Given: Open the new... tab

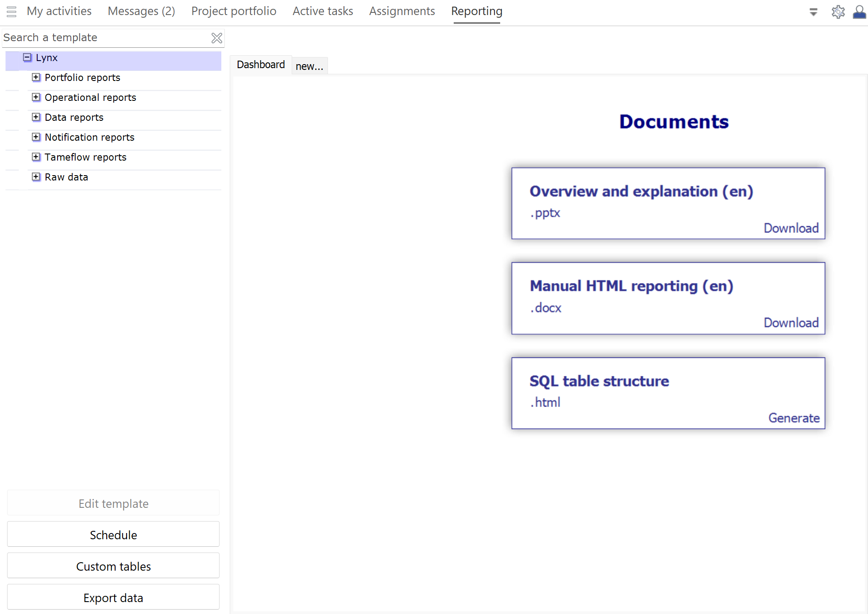Looking at the screenshot, I should pyautogui.click(x=309, y=66).
